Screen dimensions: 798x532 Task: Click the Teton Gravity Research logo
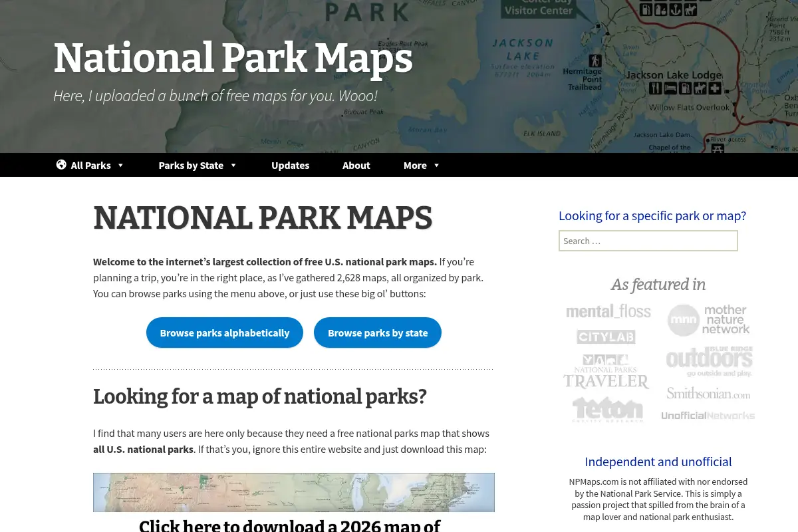tap(608, 410)
